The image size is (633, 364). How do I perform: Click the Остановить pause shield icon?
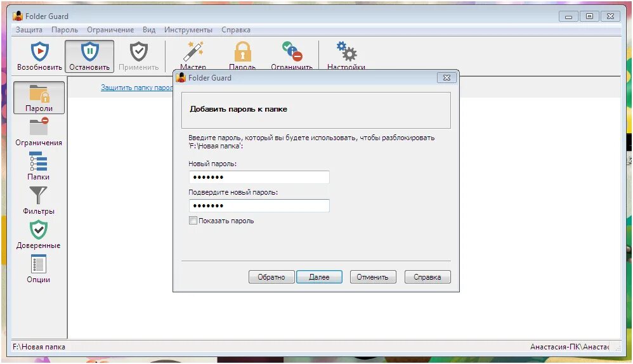[89, 51]
